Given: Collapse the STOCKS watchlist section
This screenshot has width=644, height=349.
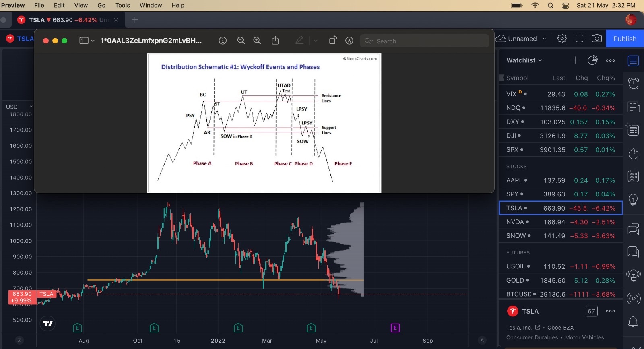Looking at the screenshot, I should coord(516,166).
